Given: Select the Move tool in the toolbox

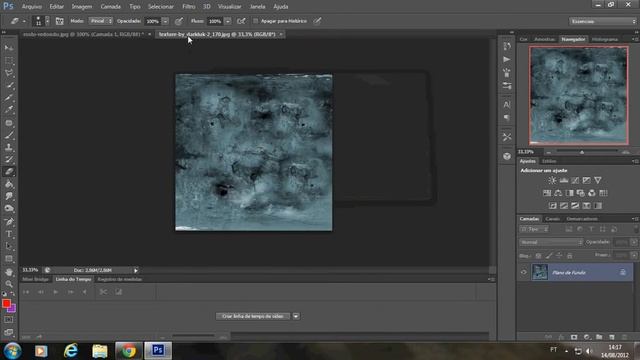Looking at the screenshot, I should pyautogui.click(x=9, y=48).
